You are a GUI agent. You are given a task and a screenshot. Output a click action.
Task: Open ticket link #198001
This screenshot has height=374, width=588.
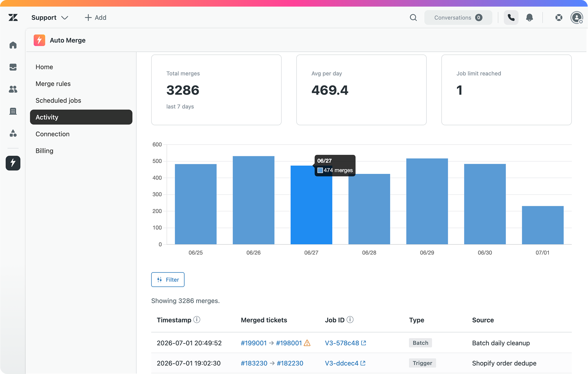coord(289,343)
